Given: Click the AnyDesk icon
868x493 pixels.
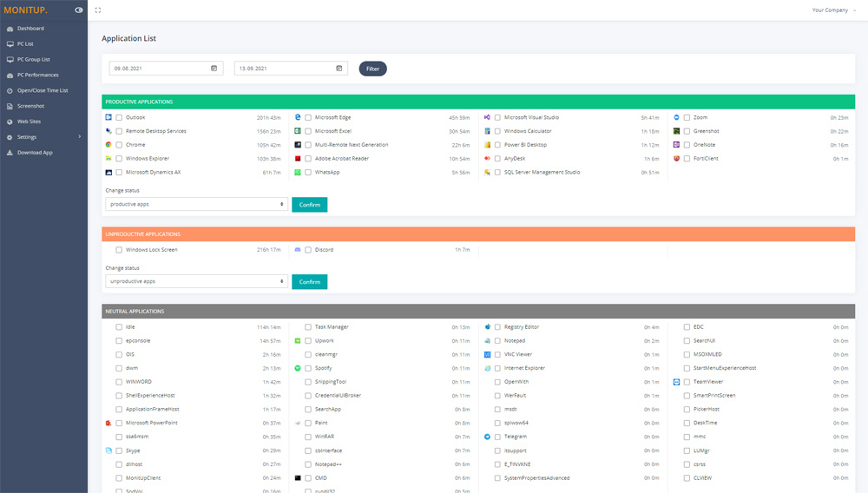Looking at the screenshot, I should point(487,158).
